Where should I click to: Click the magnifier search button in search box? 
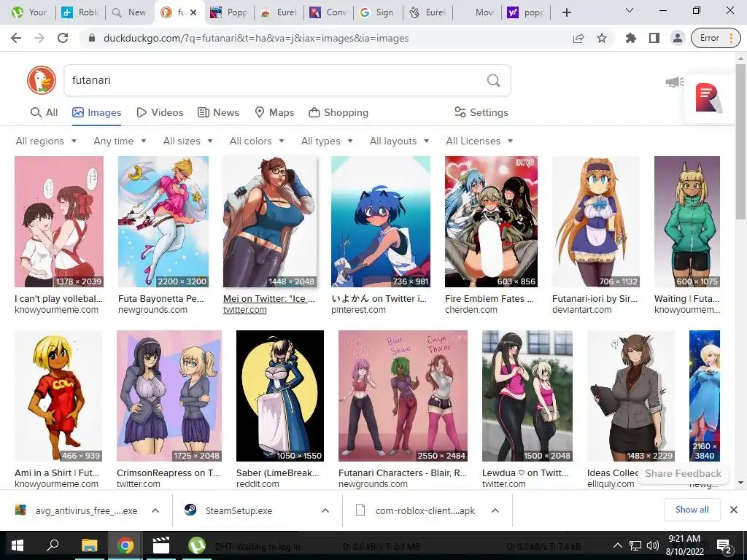click(x=494, y=80)
